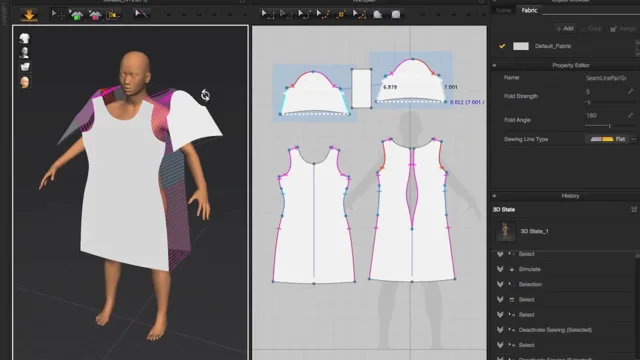640x360 pixels.
Task: Click the yellow folder arrangement tool icon
Action: click(x=113, y=15)
